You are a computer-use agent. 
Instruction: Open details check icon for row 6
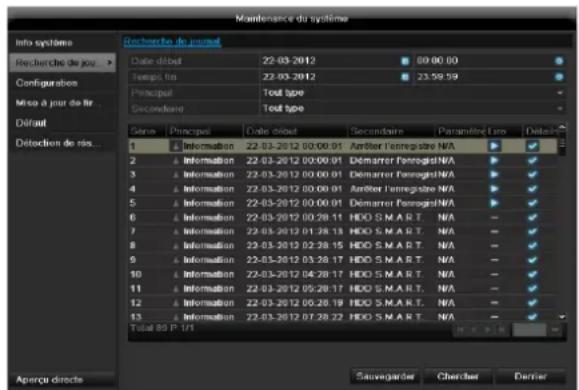[x=532, y=218]
